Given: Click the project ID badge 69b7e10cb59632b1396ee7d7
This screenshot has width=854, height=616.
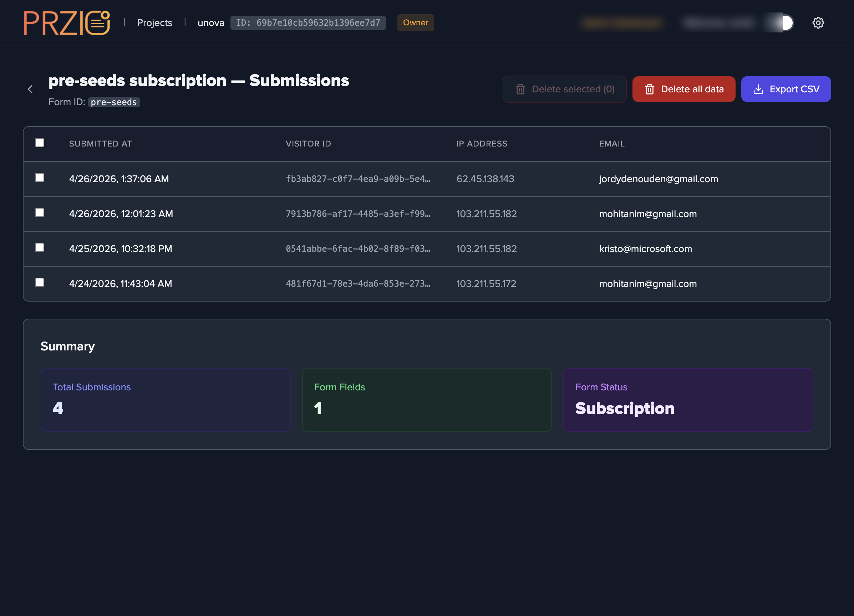Looking at the screenshot, I should (x=308, y=23).
